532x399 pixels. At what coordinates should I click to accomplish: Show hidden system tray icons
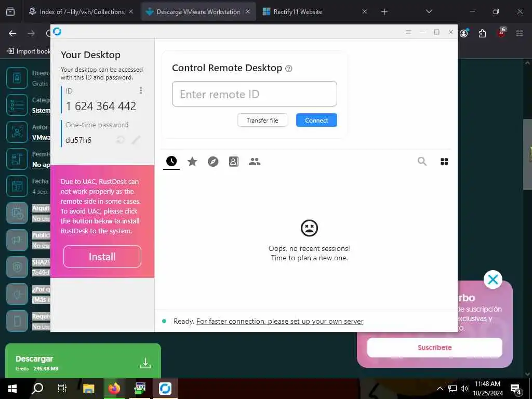[440, 389]
